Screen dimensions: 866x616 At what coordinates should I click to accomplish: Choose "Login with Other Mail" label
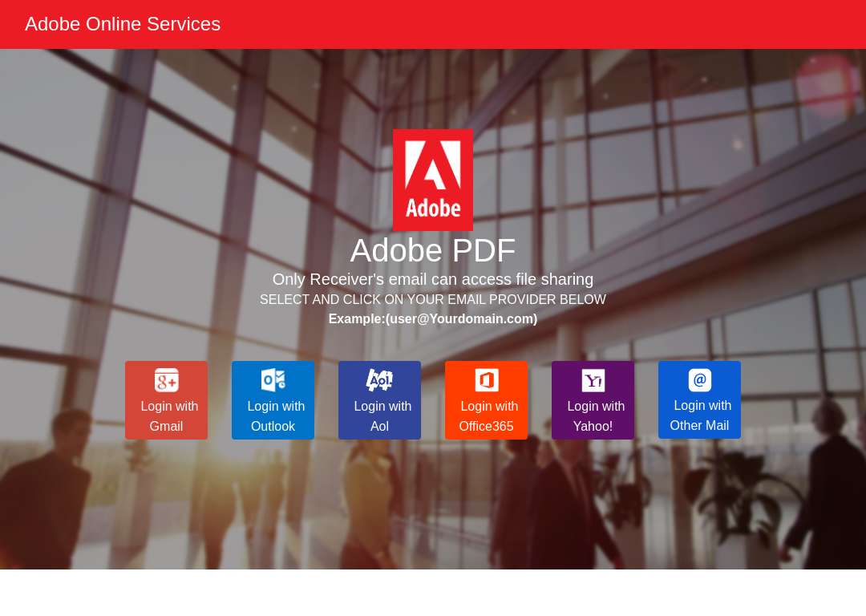[700, 415]
